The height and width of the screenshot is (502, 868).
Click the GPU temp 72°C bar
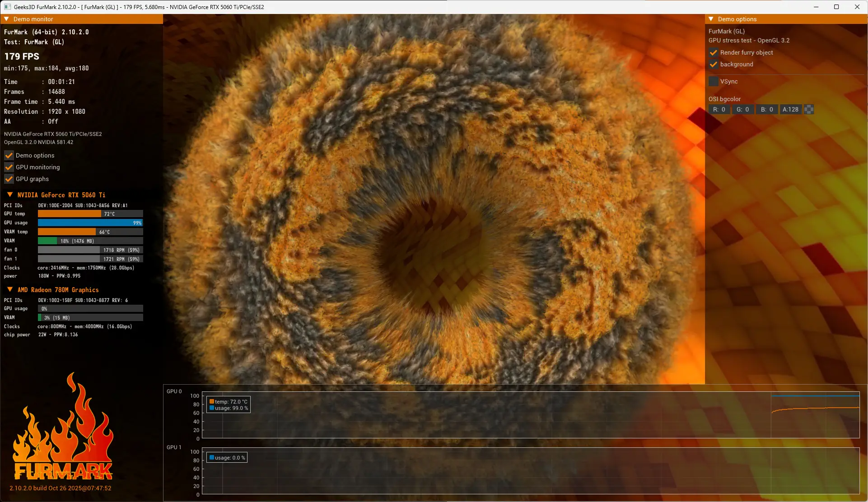(90, 214)
